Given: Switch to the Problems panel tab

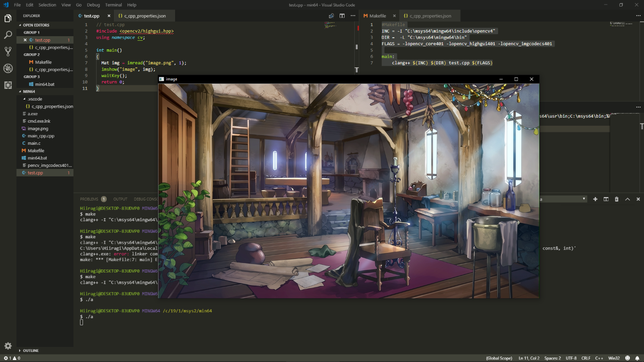Looking at the screenshot, I should pos(93,199).
